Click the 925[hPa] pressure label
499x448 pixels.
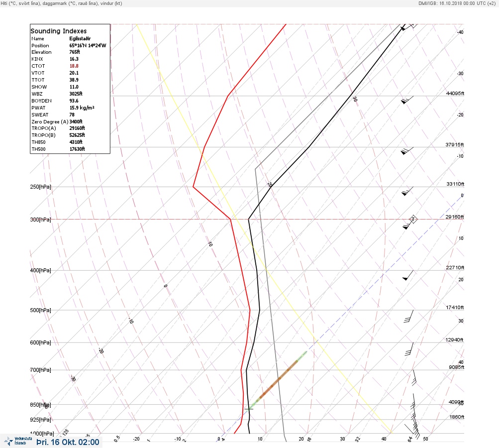coord(40,420)
